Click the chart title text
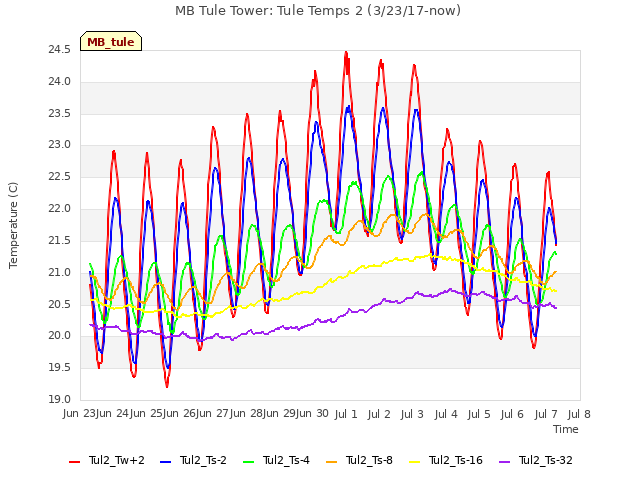The height and width of the screenshot is (480, 640). pos(318,11)
